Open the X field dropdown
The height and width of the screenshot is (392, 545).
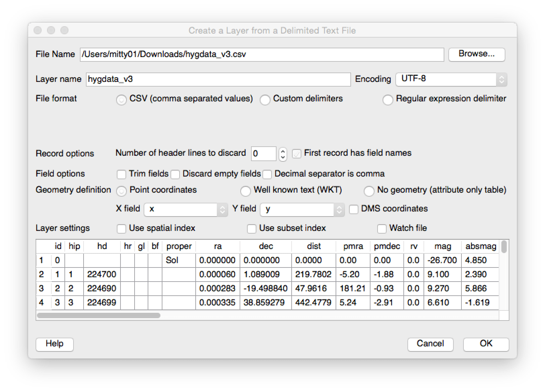point(186,209)
